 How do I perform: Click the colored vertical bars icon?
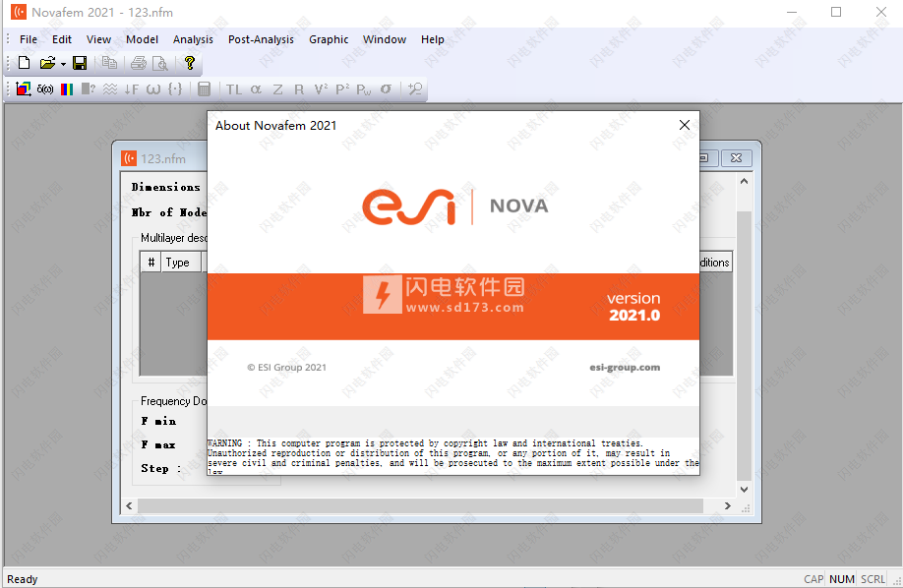(x=67, y=89)
